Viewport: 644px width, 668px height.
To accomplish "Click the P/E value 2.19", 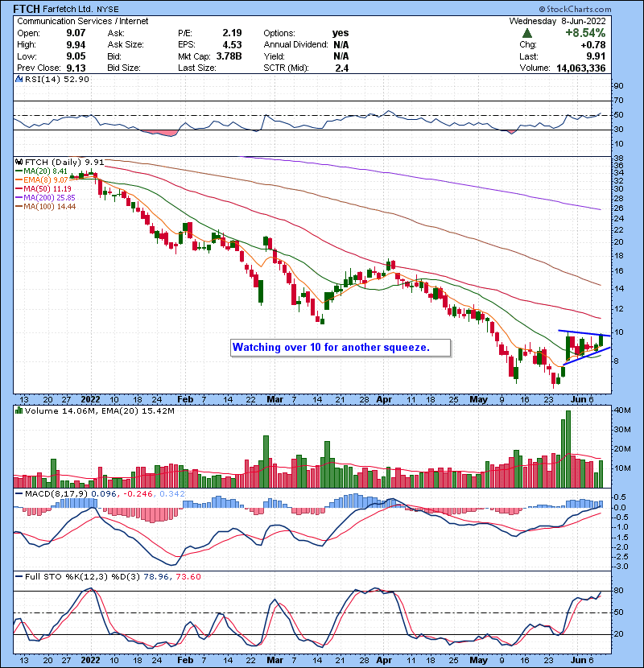I will pos(233,33).
